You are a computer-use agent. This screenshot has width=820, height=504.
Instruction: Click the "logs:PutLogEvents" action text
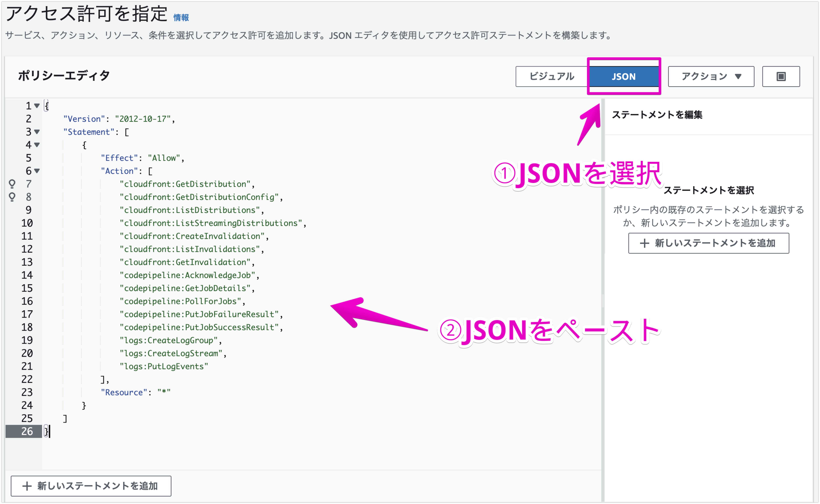163,366
